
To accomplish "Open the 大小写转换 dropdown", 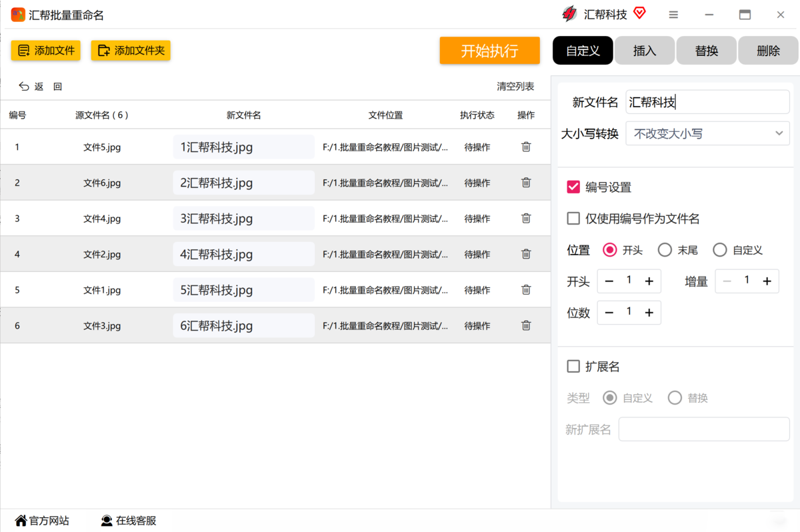I will 707,134.
